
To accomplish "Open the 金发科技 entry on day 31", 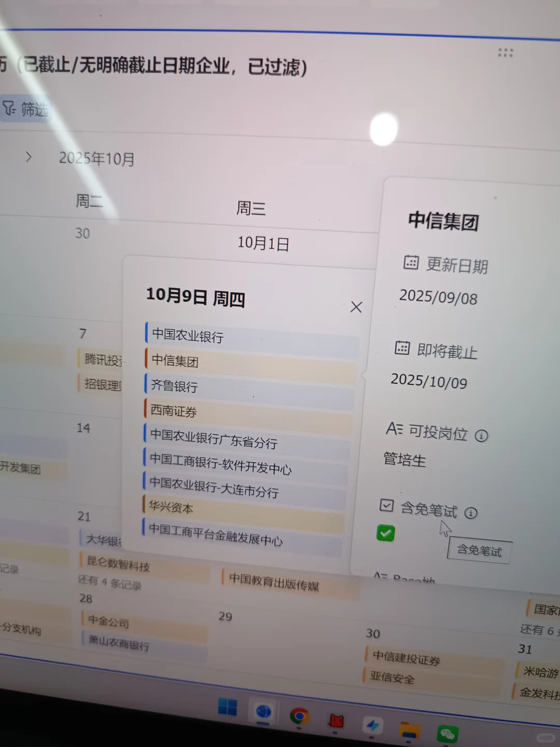I will pos(536,693).
